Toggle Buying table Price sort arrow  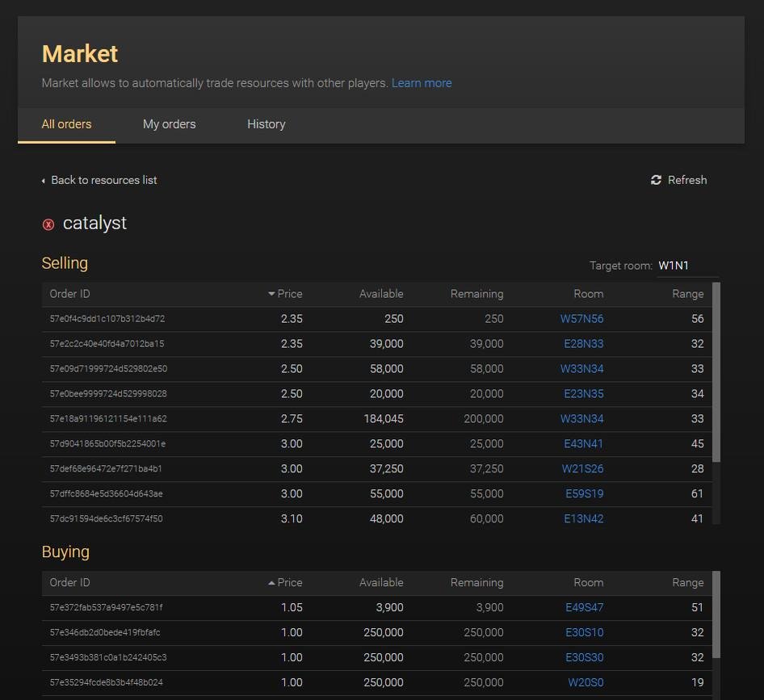[271, 583]
